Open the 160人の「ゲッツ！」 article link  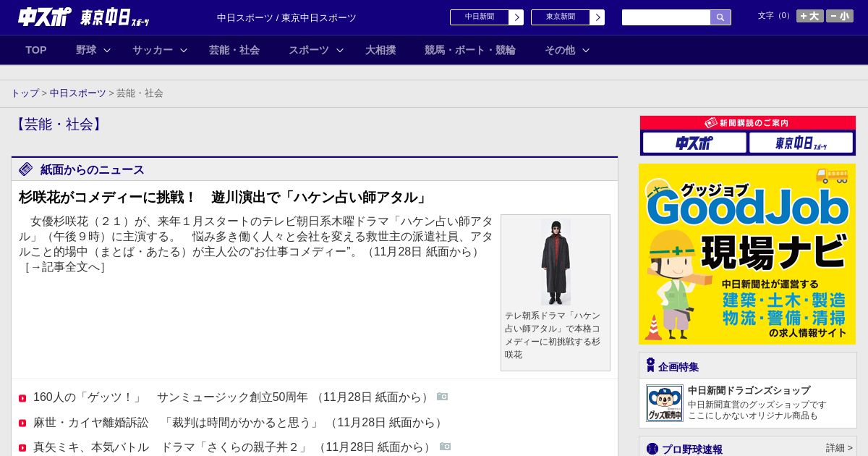[231, 397]
